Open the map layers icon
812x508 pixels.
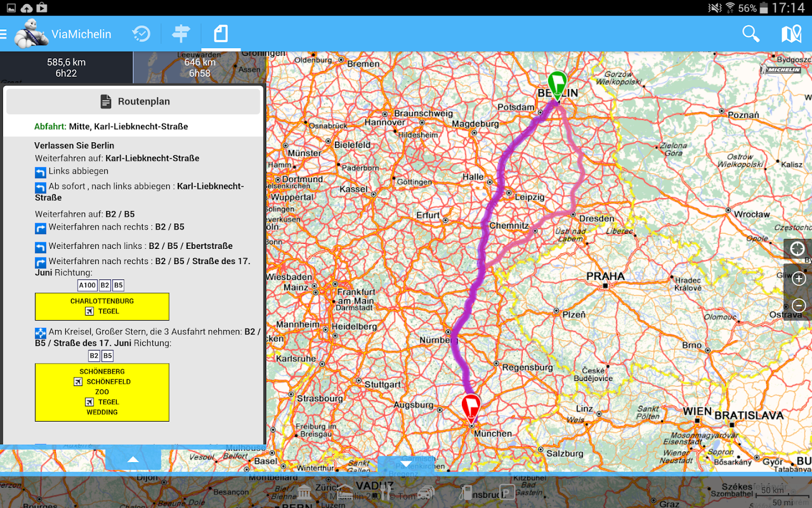point(792,34)
